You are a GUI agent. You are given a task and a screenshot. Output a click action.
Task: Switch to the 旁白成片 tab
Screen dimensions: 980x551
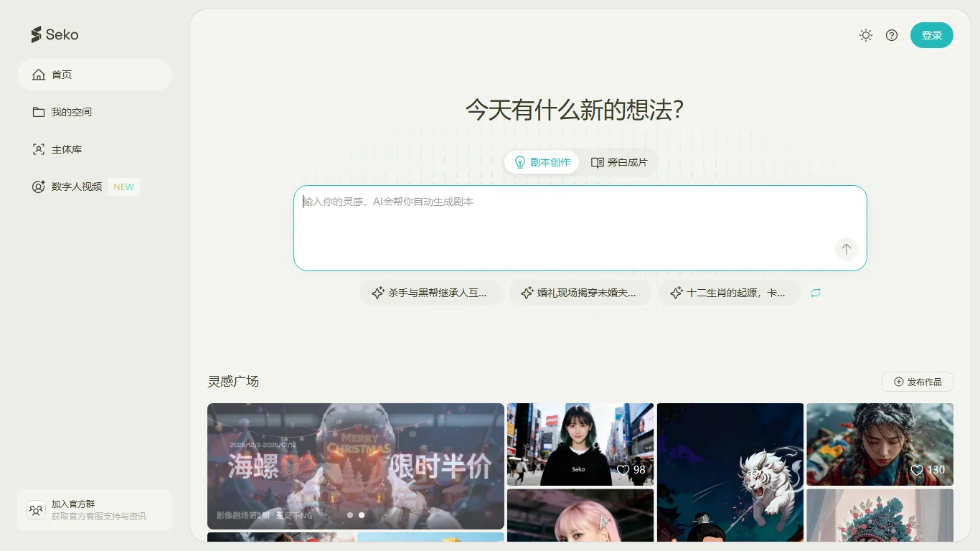(x=618, y=162)
